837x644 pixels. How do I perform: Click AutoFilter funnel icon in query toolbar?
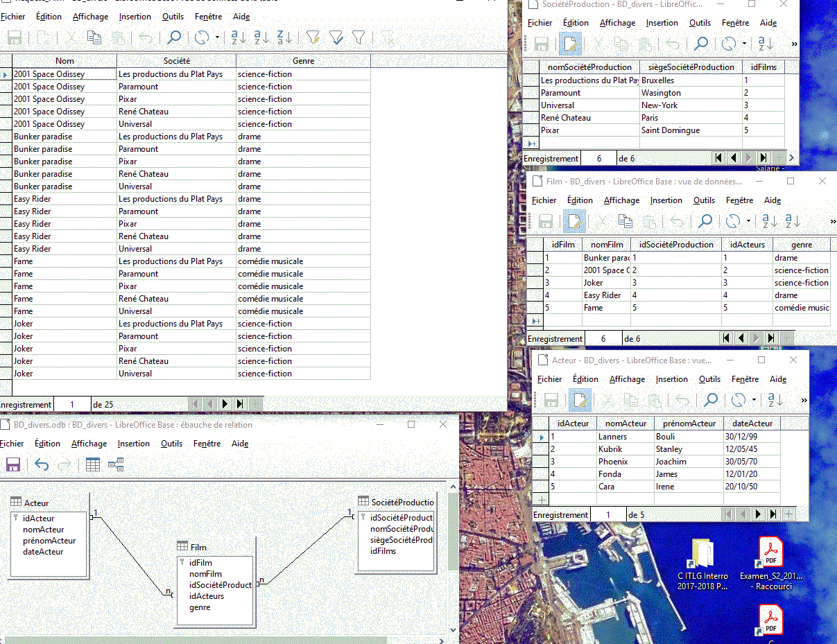313,37
